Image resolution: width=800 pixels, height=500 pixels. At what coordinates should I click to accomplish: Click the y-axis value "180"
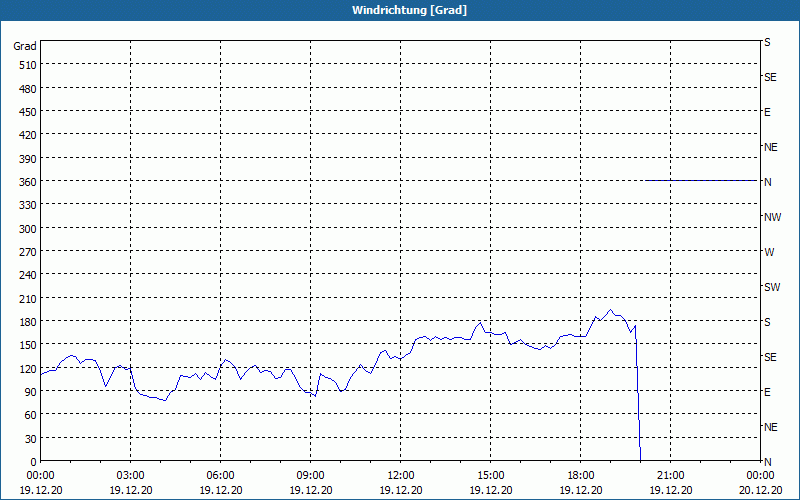click(x=28, y=322)
